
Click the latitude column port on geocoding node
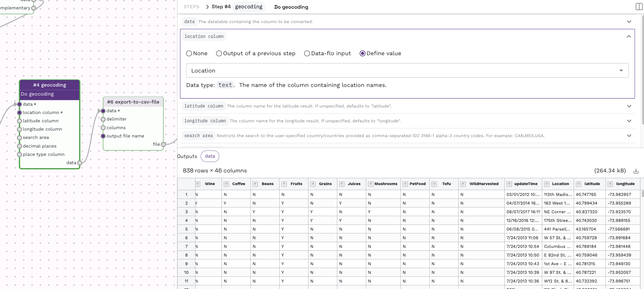pos(19,121)
